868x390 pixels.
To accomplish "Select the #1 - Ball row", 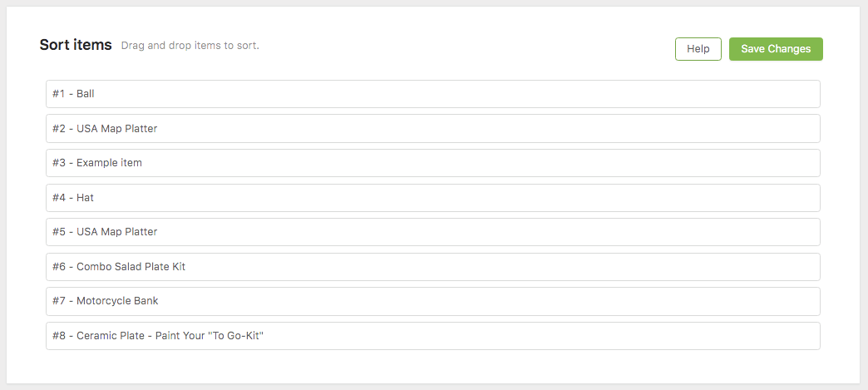I will point(433,94).
